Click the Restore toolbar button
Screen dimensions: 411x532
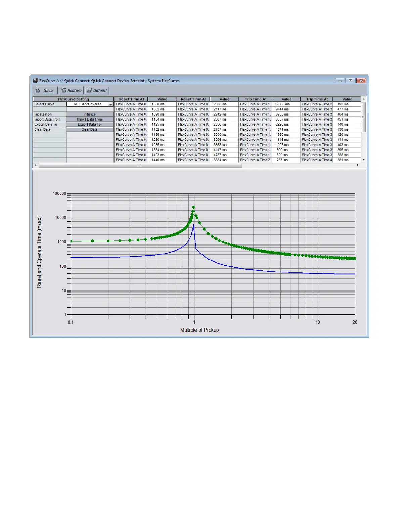(72, 90)
